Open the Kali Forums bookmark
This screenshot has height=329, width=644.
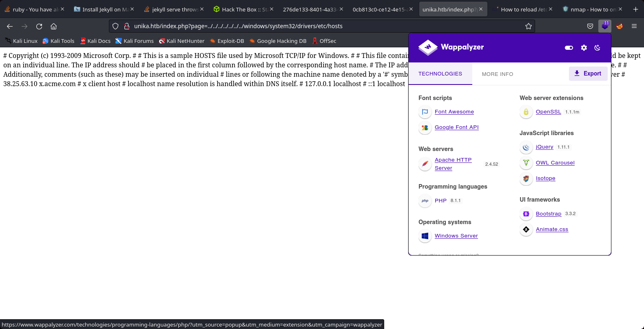point(135,41)
